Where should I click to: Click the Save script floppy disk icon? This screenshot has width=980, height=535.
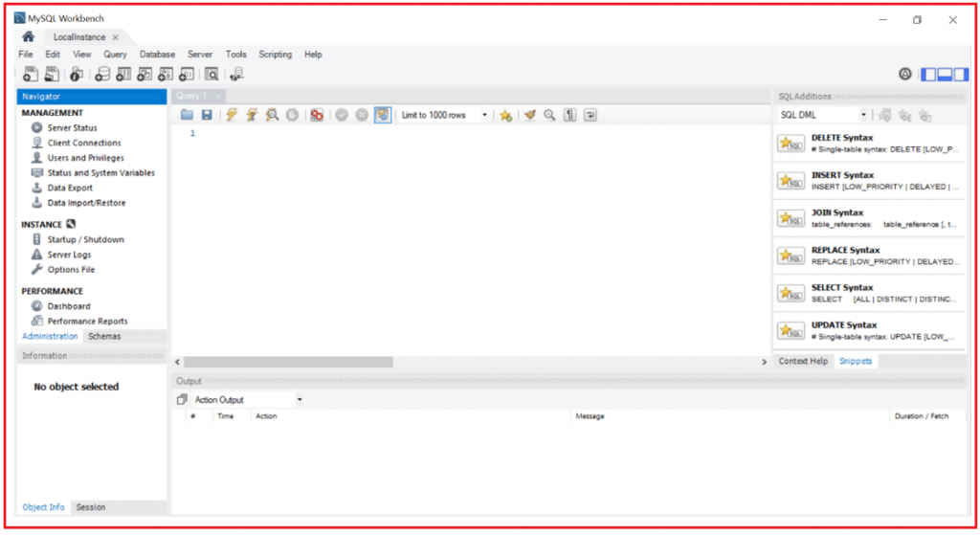click(x=206, y=115)
